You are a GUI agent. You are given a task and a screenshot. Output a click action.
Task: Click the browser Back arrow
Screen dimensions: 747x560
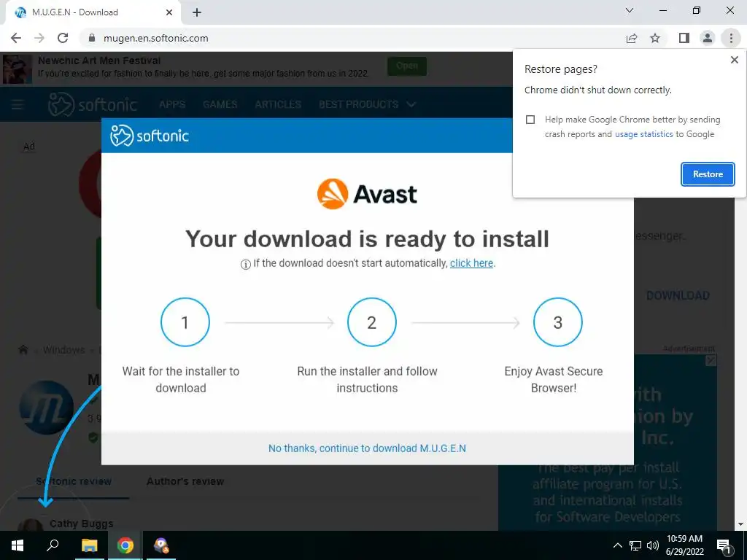16,38
